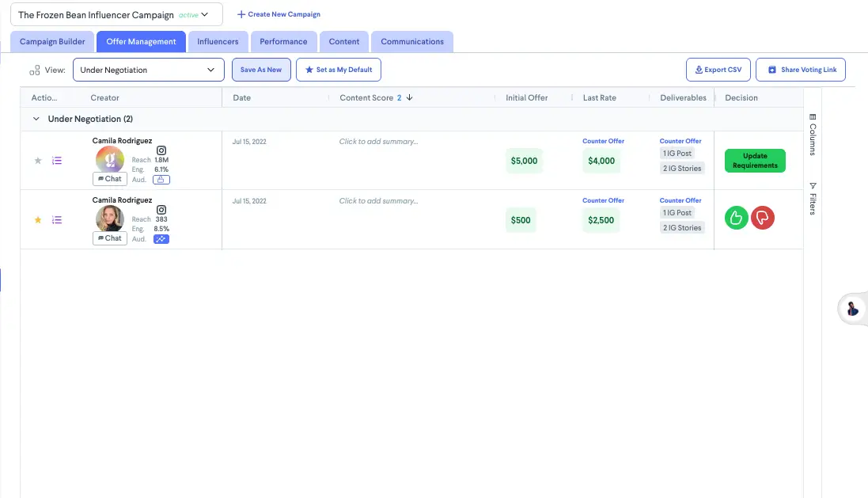
Task: Reject offer with thumbs down
Action: click(763, 218)
